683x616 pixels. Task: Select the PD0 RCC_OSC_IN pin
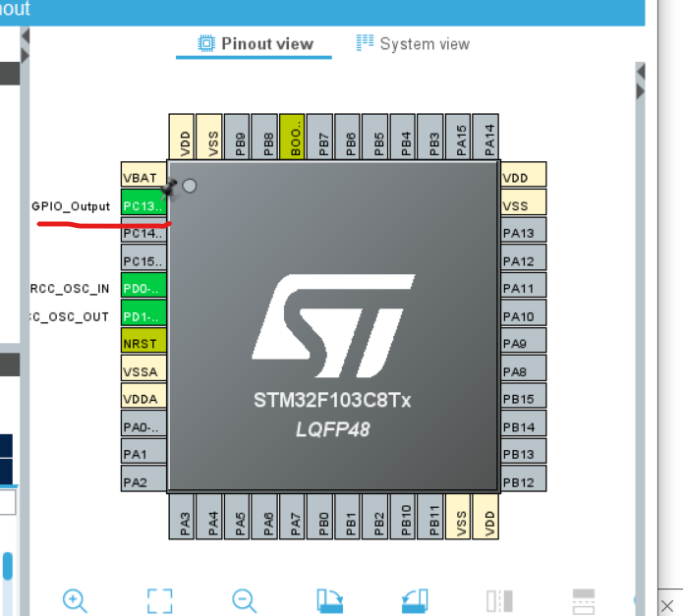pos(143,285)
